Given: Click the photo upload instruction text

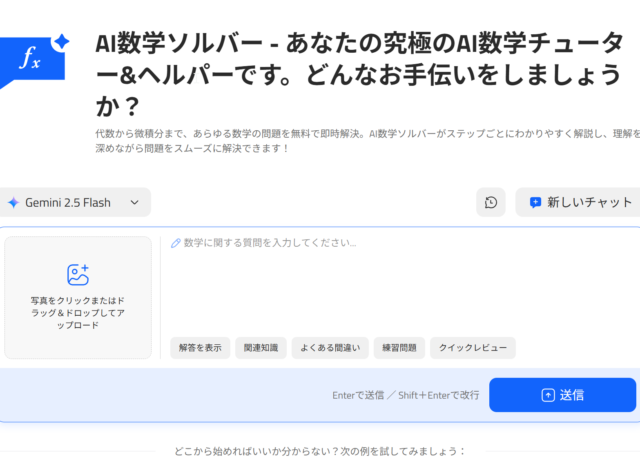Looking at the screenshot, I should coord(78,312).
